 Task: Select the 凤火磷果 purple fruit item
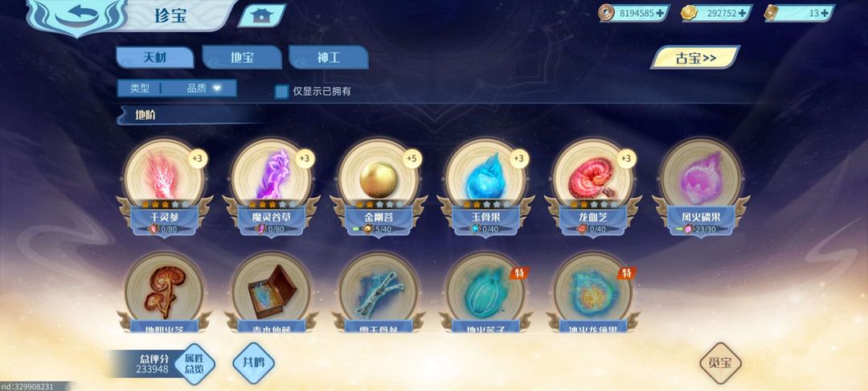[x=701, y=176]
